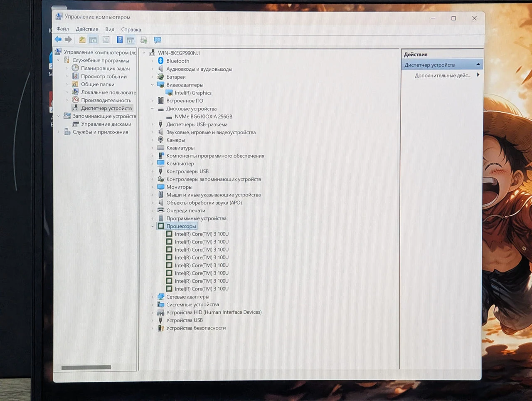Collapse Служебные программы in left tree
This screenshot has width=532, height=401.
(x=59, y=60)
